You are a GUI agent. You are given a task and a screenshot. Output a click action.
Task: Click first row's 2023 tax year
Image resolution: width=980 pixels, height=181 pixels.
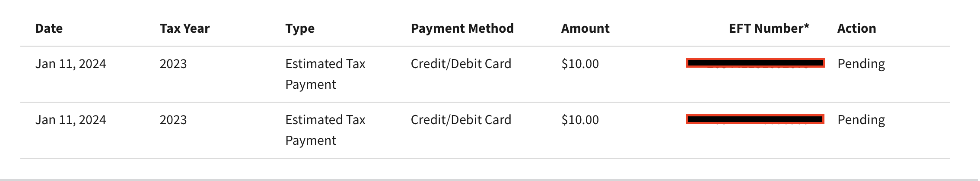pos(173,64)
